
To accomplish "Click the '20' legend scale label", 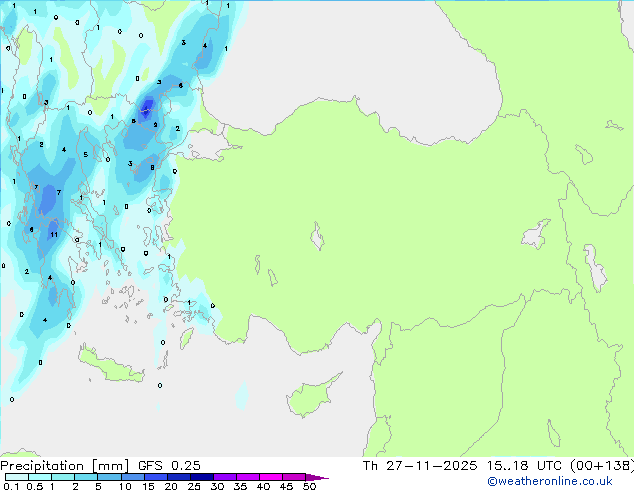I will coord(171,486).
